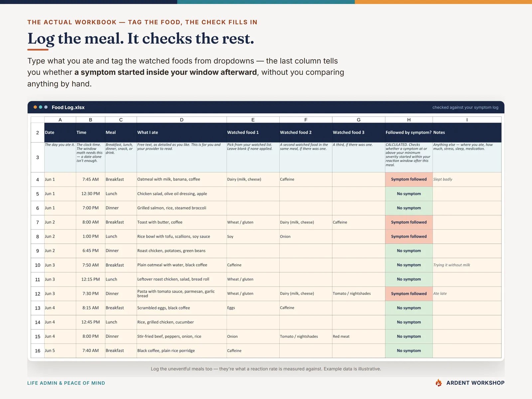This screenshot has height=399, width=532.
Task: Open 'Caffeine' Watched food 3 cell in row 7
Action: tap(359, 222)
